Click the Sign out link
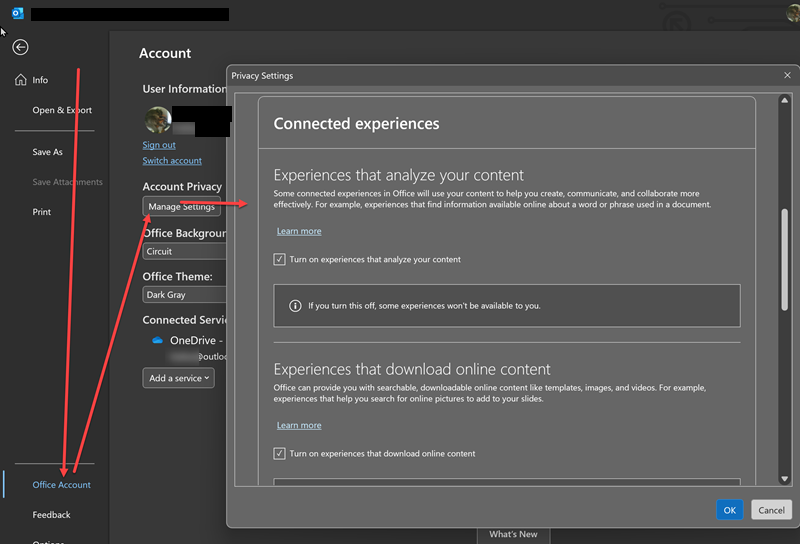 point(159,145)
